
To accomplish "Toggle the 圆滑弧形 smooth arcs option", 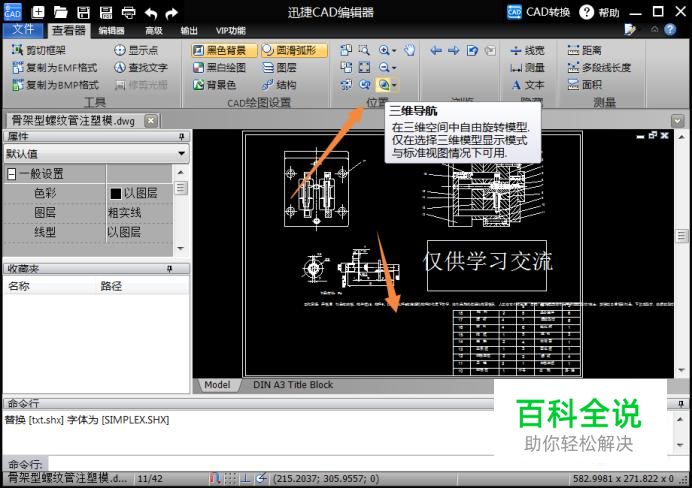I will click(294, 50).
